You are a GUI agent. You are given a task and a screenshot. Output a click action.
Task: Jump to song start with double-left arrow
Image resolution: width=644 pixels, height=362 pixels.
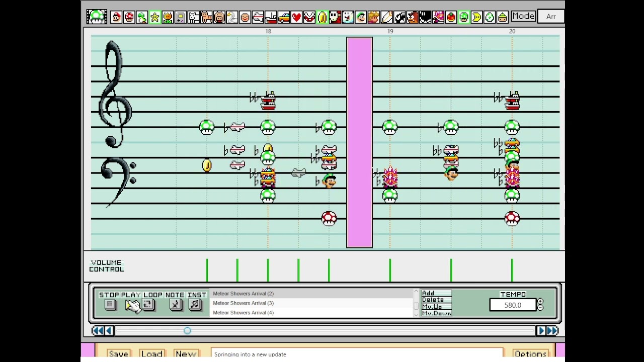(x=98, y=330)
